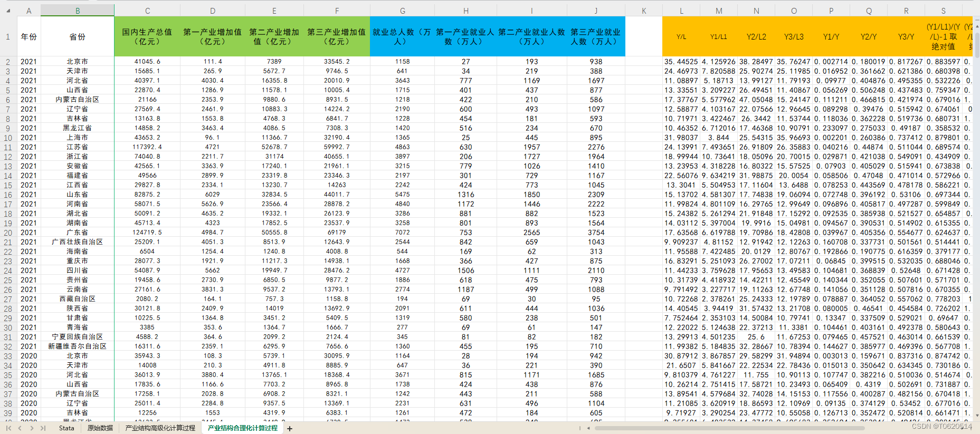
Task: Click the GDP value 35943.3
Action: pyautogui.click(x=147, y=356)
